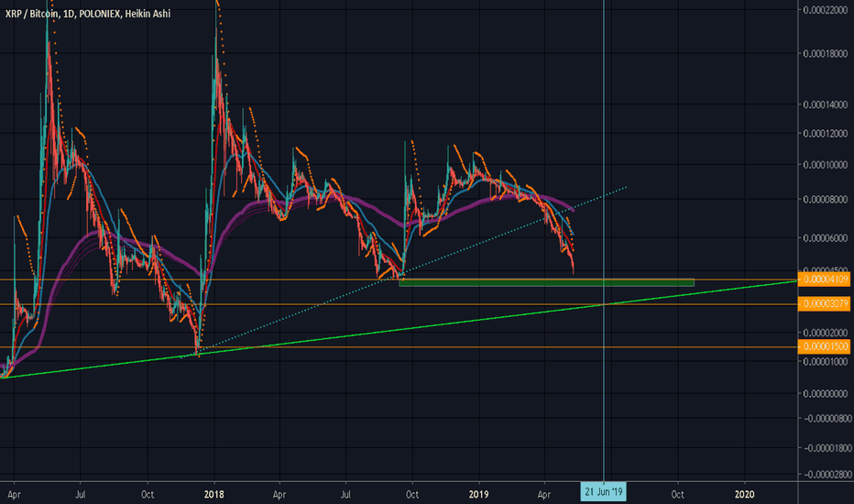This screenshot has width=854, height=504.
Task: Click the 0.00000000 price axis label
Action: (x=825, y=393)
